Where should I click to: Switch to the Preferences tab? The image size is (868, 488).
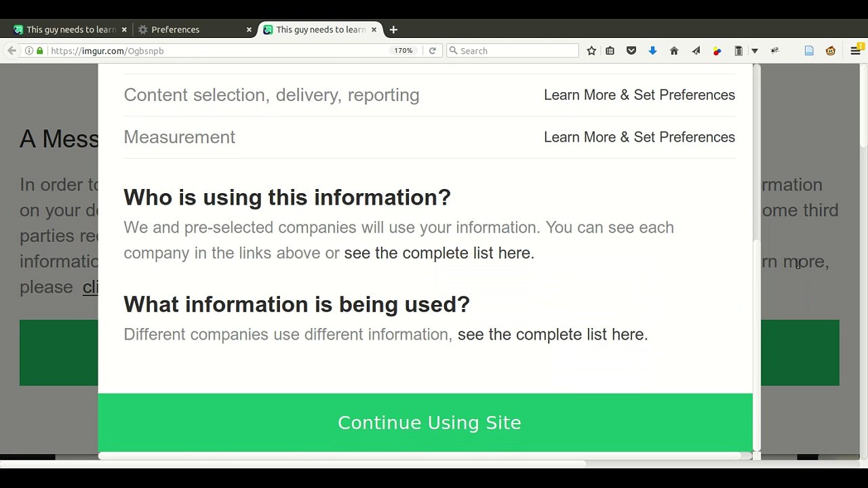click(x=195, y=30)
